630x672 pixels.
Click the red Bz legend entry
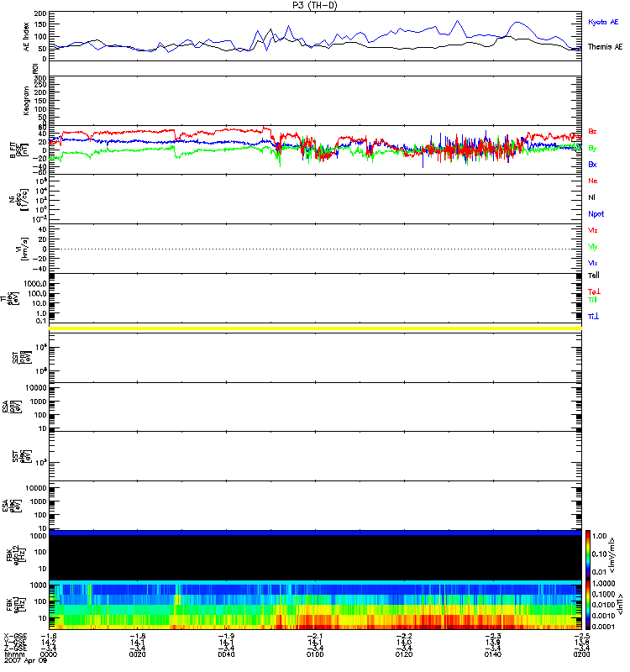(x=593, y=131)
